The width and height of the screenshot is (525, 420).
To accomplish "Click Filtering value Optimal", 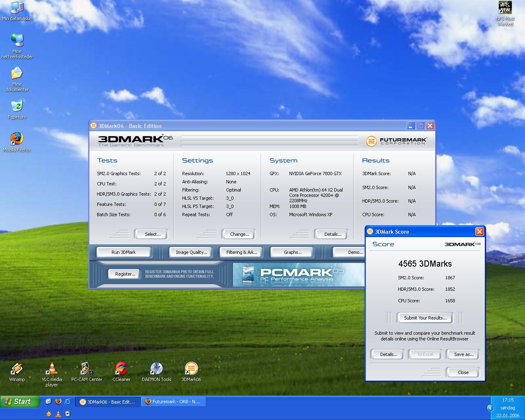I will 233,190.
